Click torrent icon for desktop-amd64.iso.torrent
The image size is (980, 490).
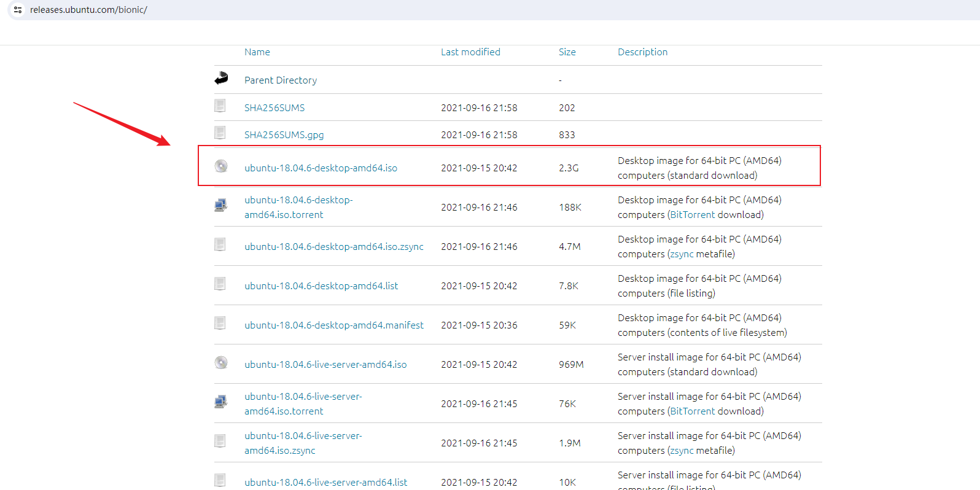coord(221,205)
